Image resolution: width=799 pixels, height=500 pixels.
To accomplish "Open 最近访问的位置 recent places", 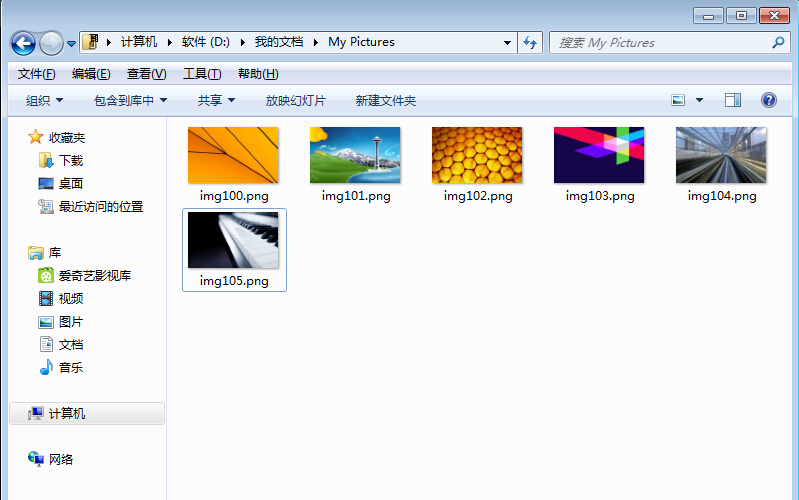I will click(x=100, y=207).
